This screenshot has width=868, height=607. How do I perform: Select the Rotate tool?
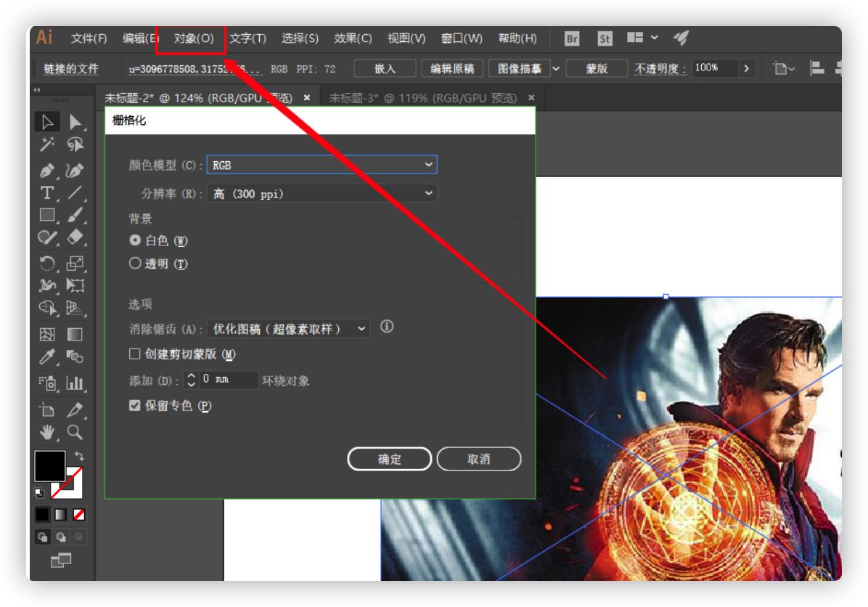[x=47, y=263]
